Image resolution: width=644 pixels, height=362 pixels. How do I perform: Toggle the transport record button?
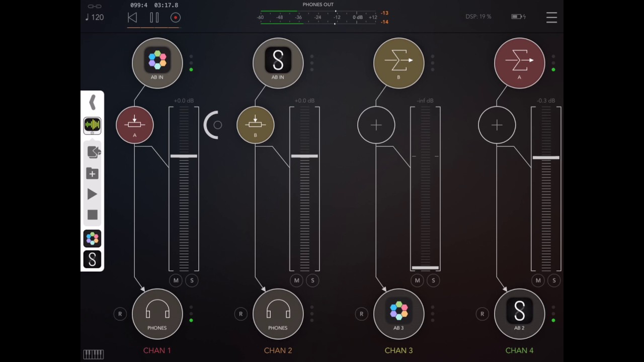tap(176, 18)
